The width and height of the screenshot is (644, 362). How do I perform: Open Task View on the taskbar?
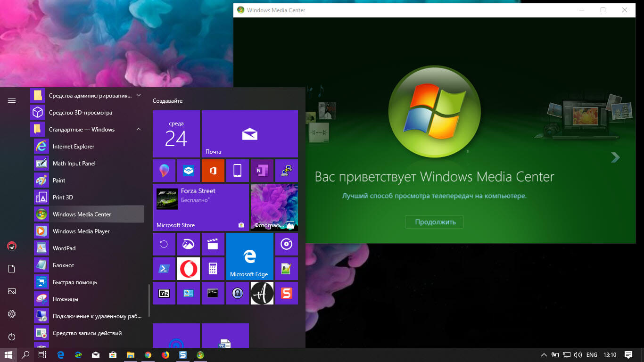click(42, 355)
